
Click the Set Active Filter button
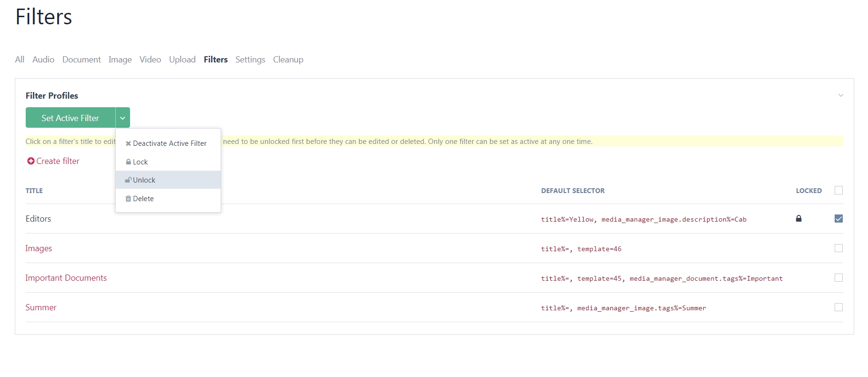pyautogui.click(x=71, y=118)
